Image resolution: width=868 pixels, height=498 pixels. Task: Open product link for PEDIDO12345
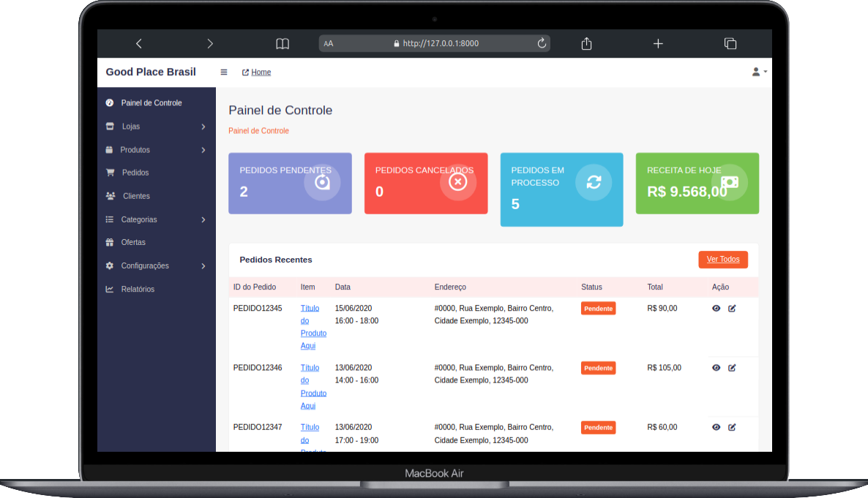point(313,327)
